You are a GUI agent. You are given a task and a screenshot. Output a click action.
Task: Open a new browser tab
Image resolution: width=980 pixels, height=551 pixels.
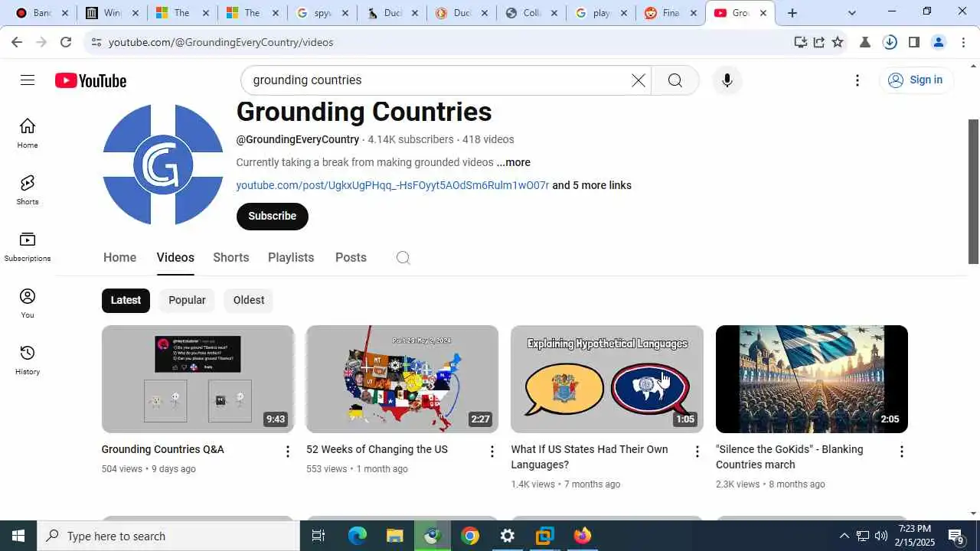(x=792, y=12)
